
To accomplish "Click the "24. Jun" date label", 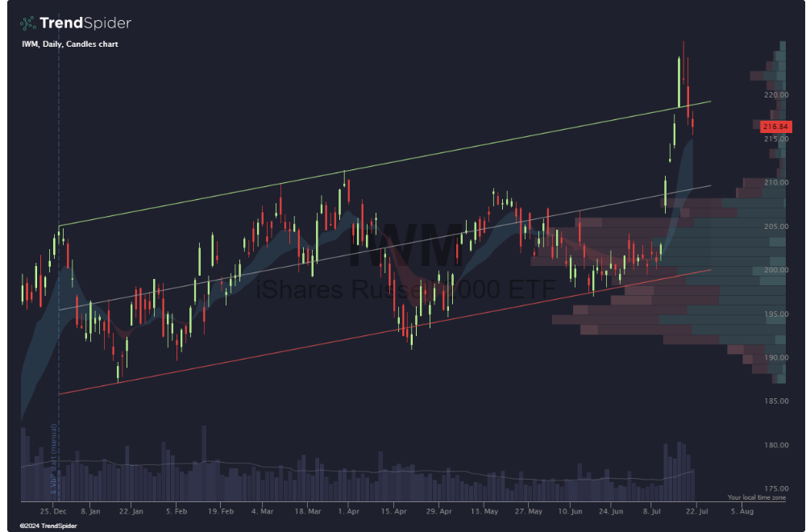I will point(611,511).
